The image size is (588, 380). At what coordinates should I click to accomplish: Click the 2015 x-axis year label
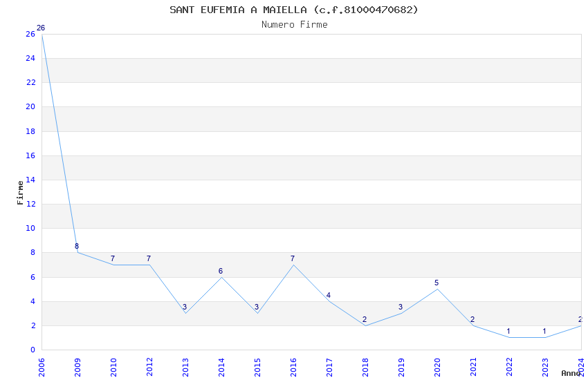coord(257,368)
